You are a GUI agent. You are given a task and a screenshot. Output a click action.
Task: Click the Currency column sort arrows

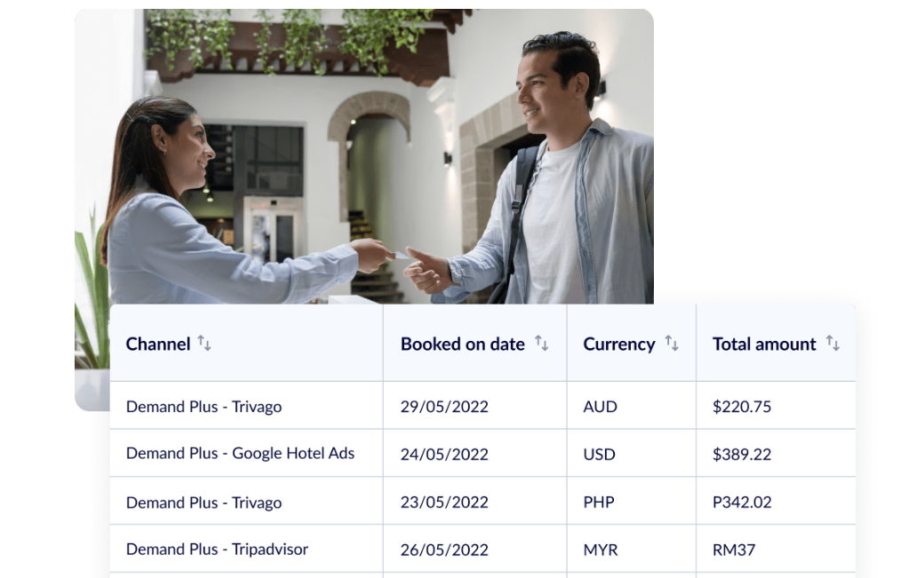pos(672,344)
